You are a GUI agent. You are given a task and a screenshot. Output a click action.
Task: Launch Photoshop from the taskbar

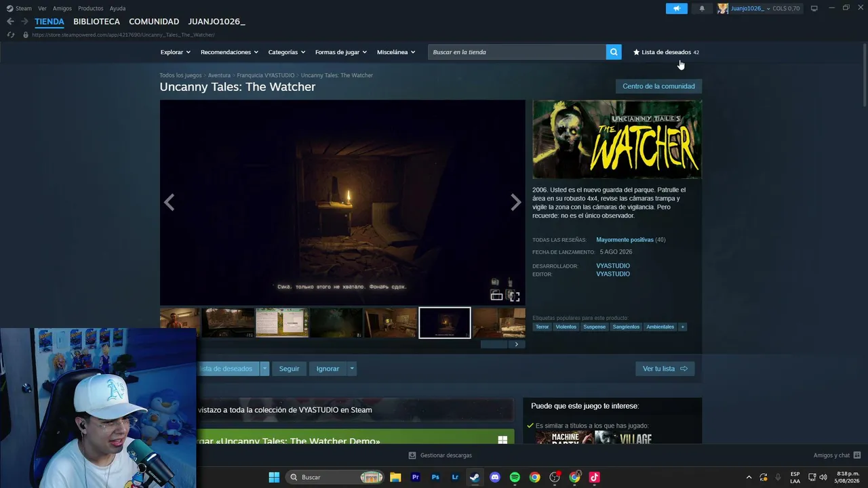pyautogui.click(x=435, y=477)
